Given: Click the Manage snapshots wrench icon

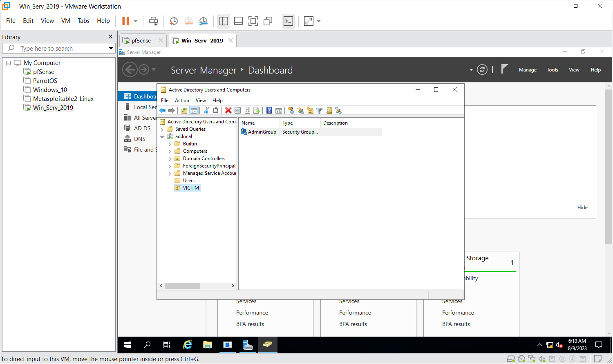Looking at the screenshot, I should (203, 21).
